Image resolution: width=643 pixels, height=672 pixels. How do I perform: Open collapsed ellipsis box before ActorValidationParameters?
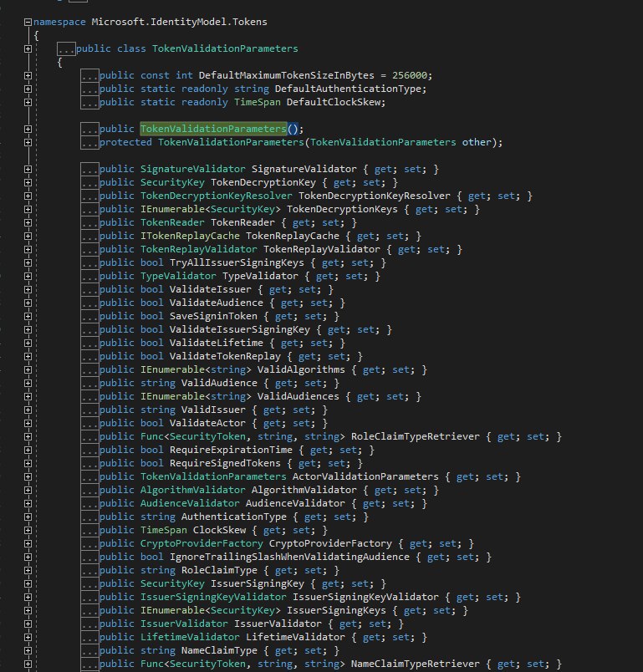pos(89,476)
